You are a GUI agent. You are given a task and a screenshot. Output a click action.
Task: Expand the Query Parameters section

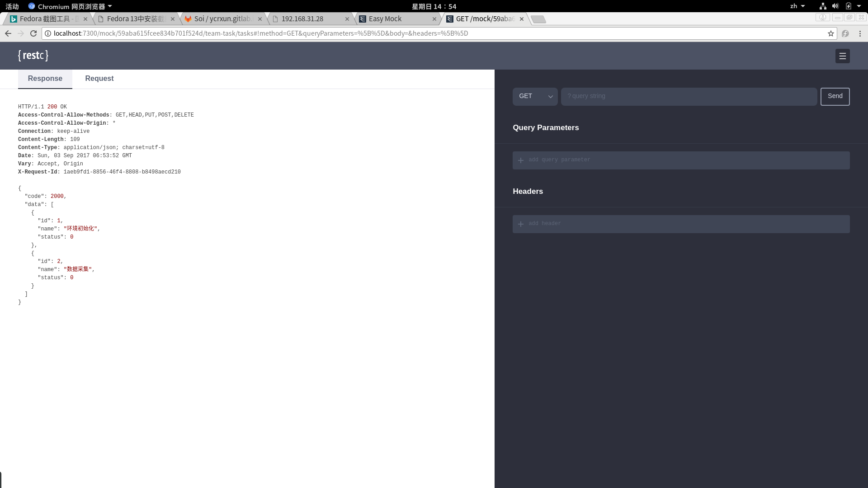click(546, 127)
